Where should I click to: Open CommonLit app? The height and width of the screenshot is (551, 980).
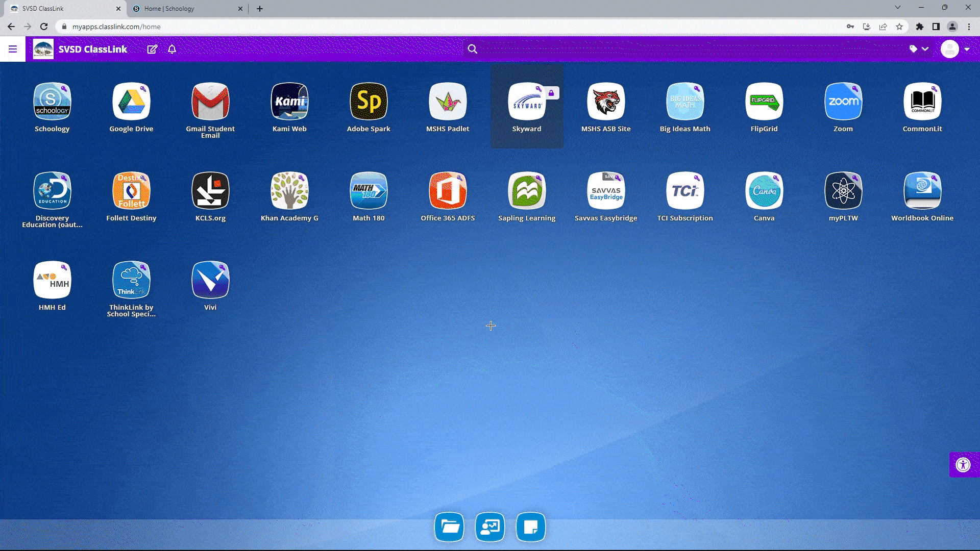[922, 102]
